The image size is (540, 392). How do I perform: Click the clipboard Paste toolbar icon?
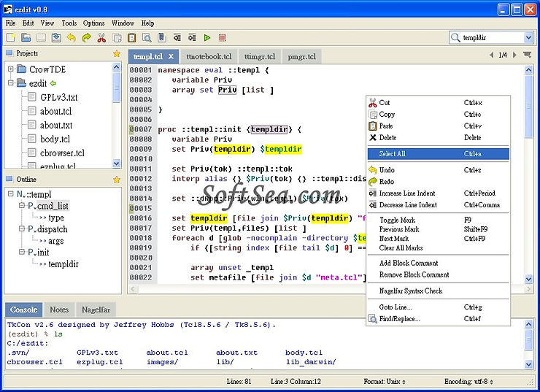(x=131, y=37)
